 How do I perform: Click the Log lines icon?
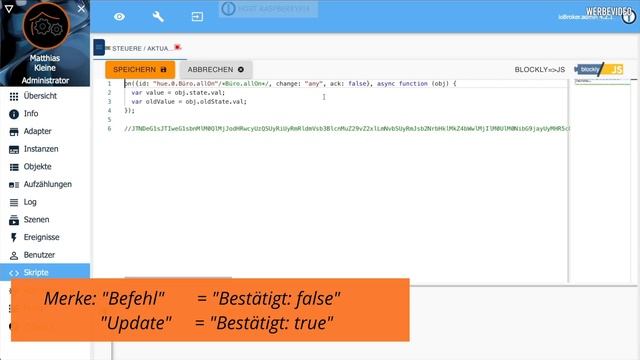(14, 202)
